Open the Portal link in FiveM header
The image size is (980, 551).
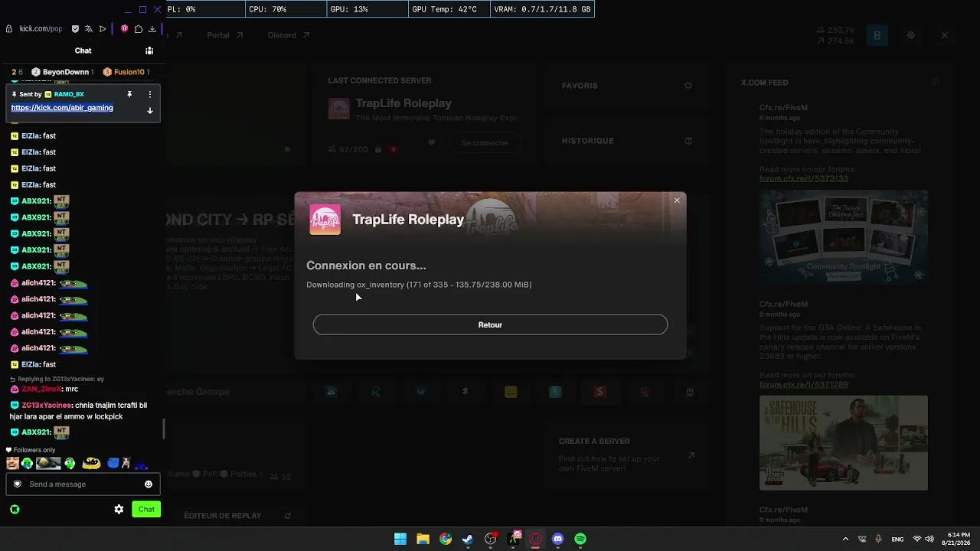pyautogui.click(x=225, y=35)
